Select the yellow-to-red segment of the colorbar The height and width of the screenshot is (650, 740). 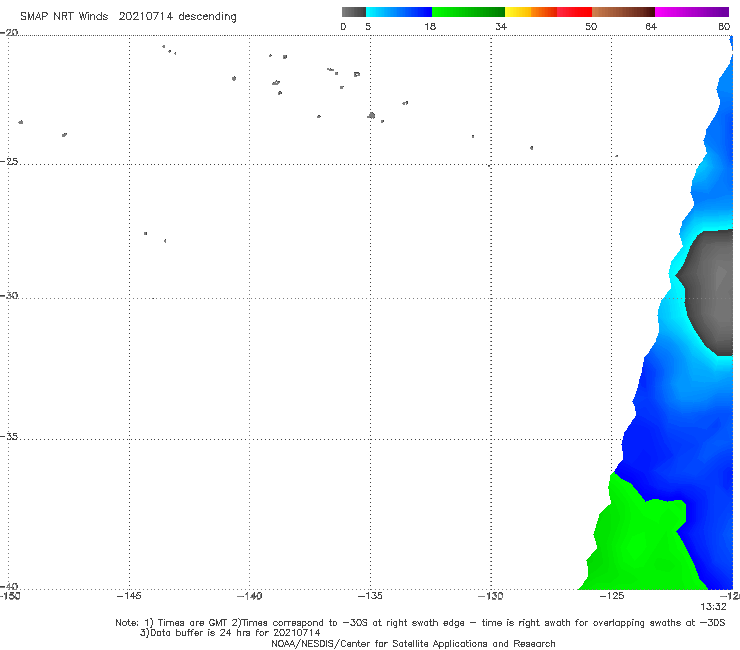pos(548,12)
